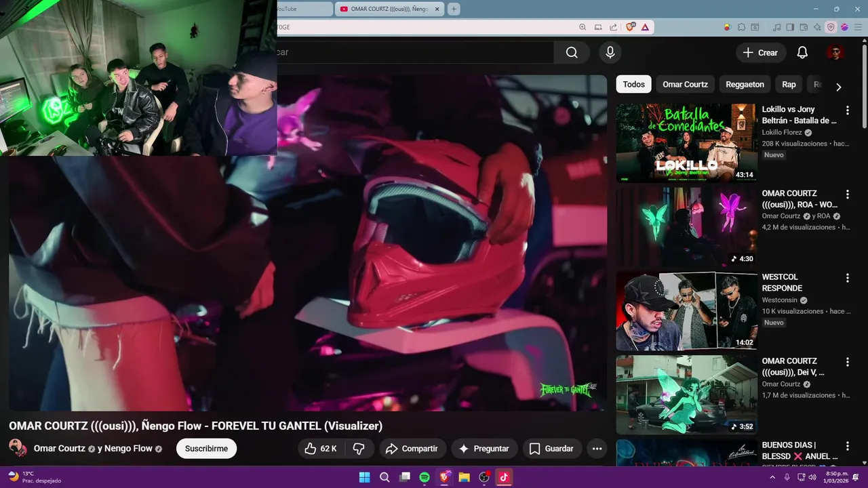This screenshot has height=488, width=868.
Task: Click the Suscribirme button
Action: [x=206, y=449]
